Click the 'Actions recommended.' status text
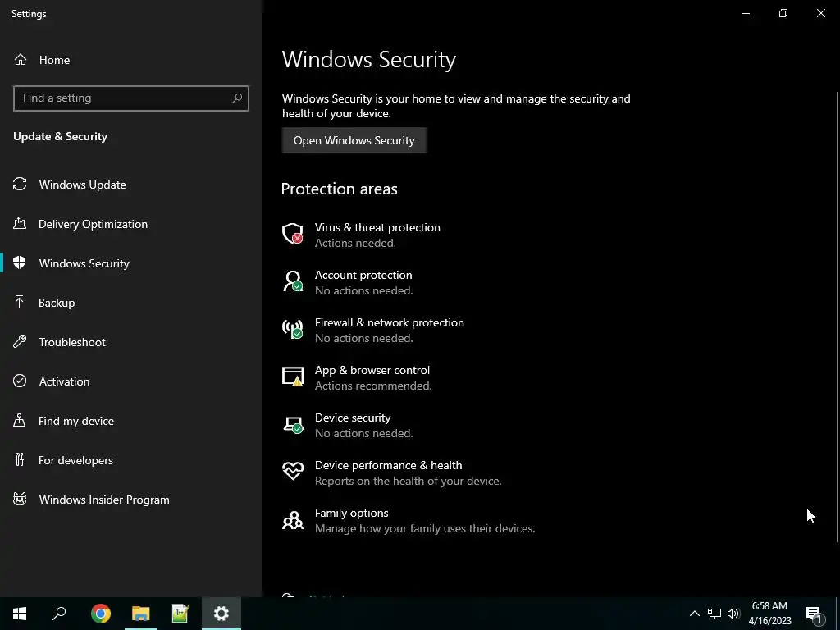Screen dimensions: 840x630 tap(373, 386)
